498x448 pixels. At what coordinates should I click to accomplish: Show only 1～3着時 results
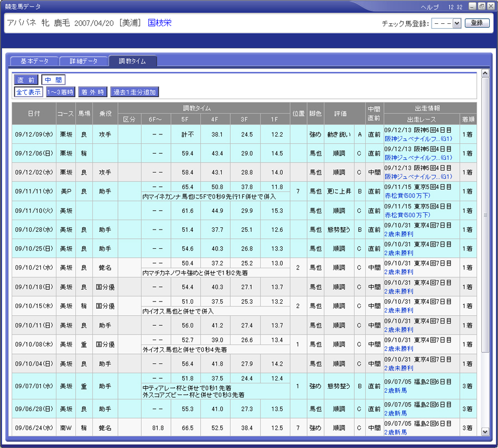tap(60, 92)
